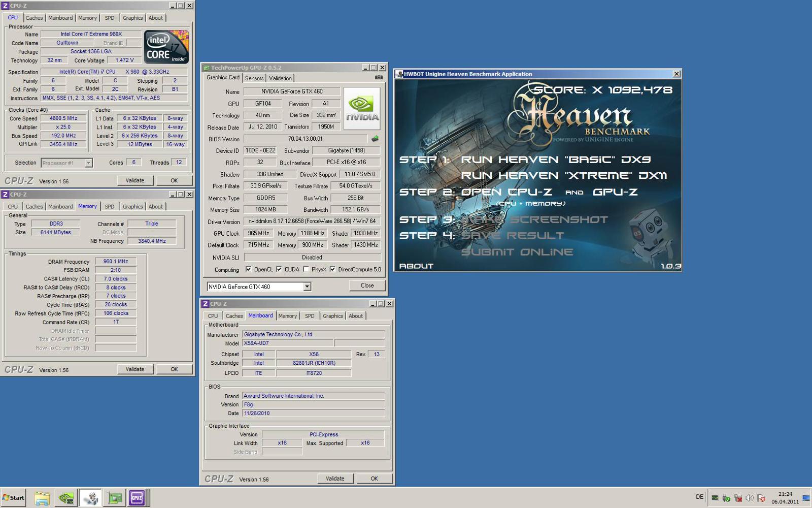812x508 pixels.
Task: Switch to GPU-Z via the NVIDIA taskbar icon
Action: click(x=66, y=498)
